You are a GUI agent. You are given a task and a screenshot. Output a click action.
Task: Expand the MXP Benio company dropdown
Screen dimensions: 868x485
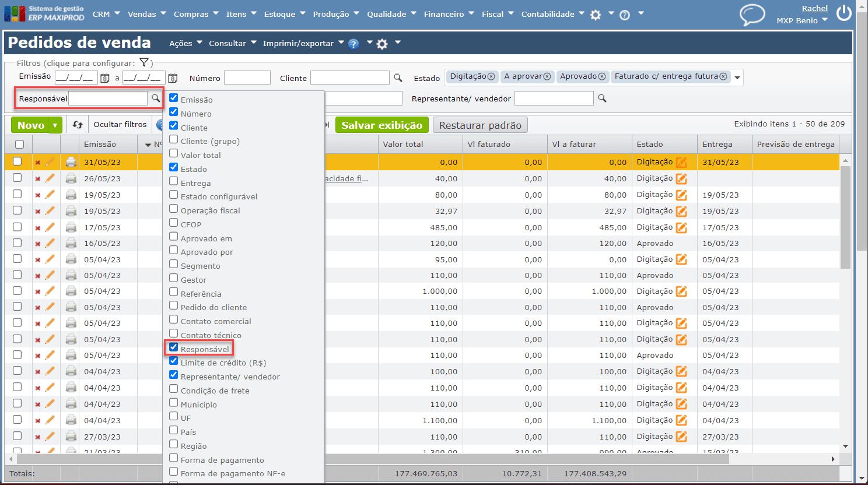point(825,20)
